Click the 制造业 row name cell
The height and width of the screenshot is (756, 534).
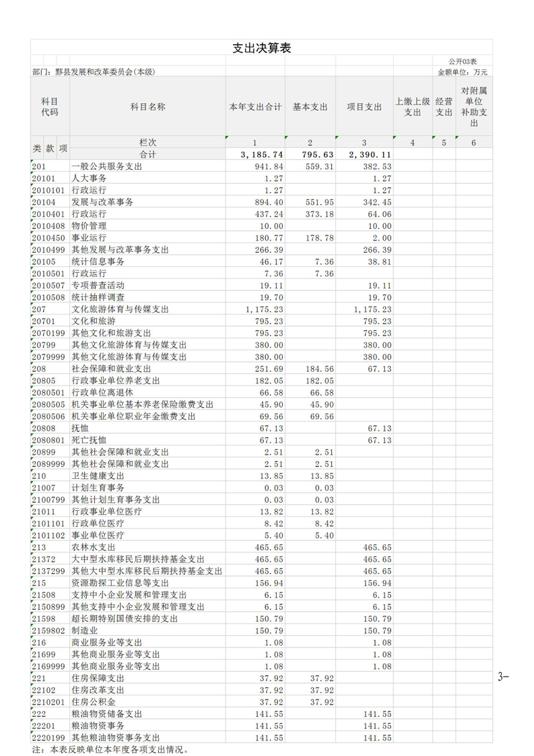click(84, 630)
